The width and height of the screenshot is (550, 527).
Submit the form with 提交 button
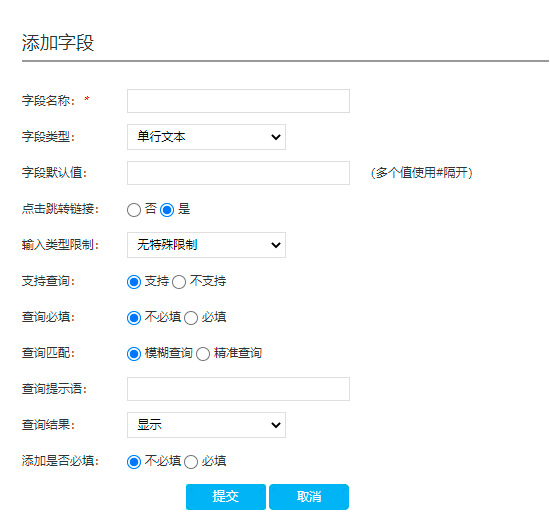226,497
